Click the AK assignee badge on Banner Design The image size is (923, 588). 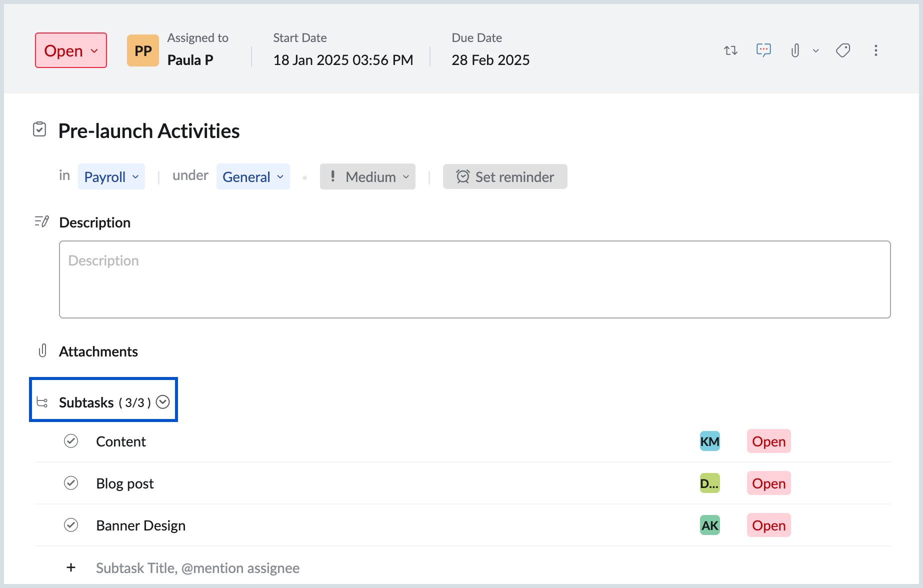710,525
